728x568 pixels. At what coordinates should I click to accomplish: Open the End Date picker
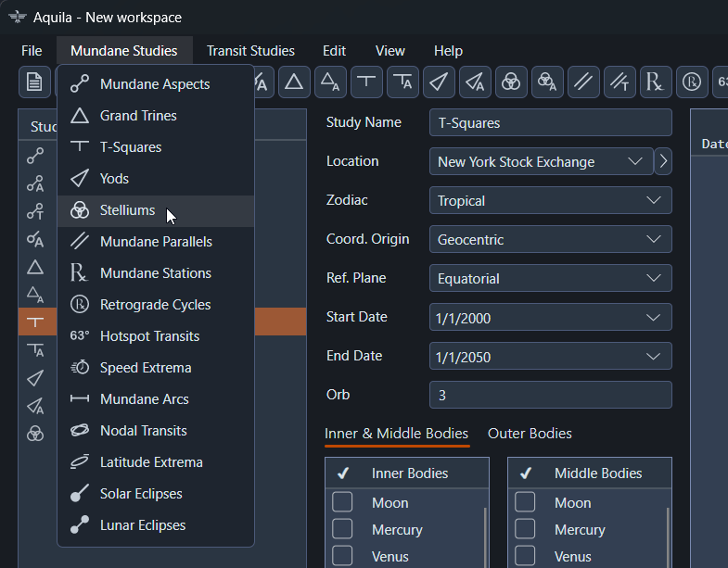(x=551, y=357)
